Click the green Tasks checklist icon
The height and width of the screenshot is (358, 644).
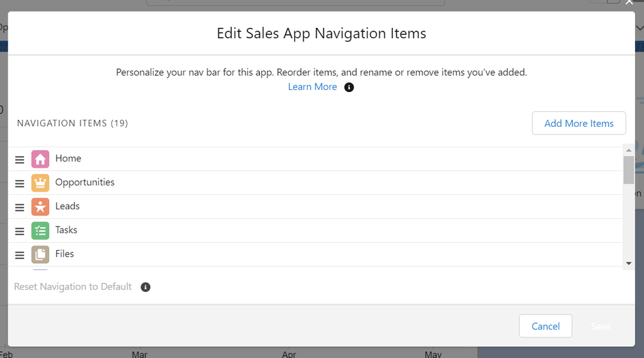(40, 230)
